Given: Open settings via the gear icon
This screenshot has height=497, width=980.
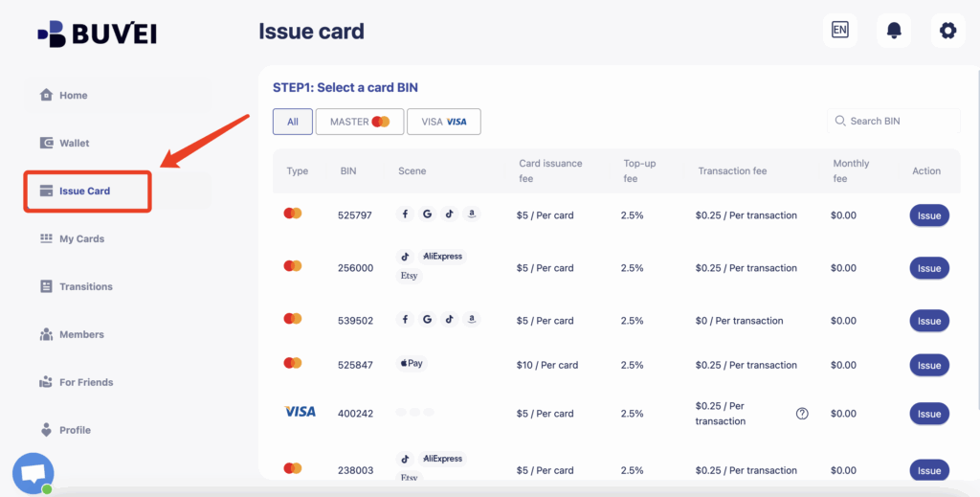Looking at the screenshot, I should pyautogui.click(x=947, y=31).
